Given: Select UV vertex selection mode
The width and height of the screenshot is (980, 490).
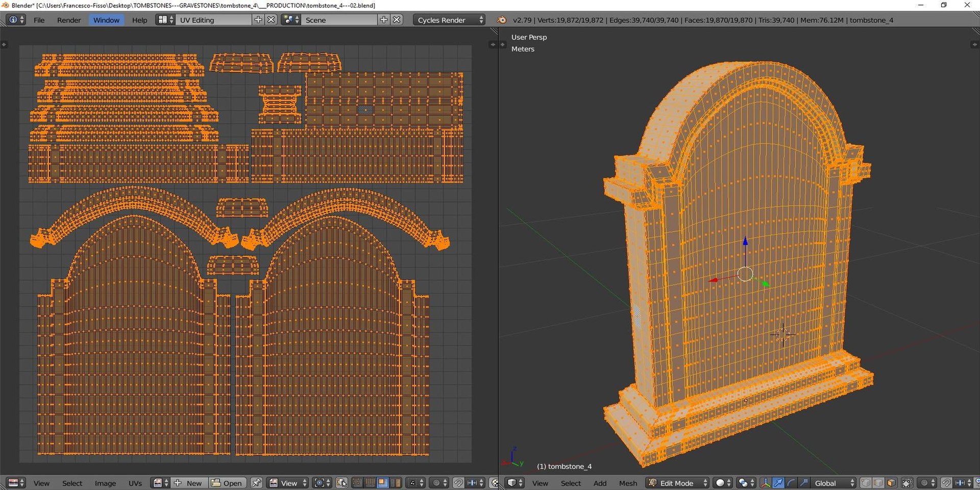Looking at the screenshot, I should [x=357, y=483].
